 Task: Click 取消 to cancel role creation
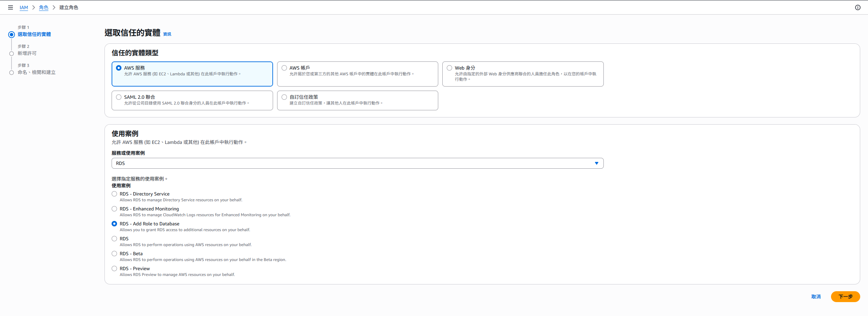816,297
